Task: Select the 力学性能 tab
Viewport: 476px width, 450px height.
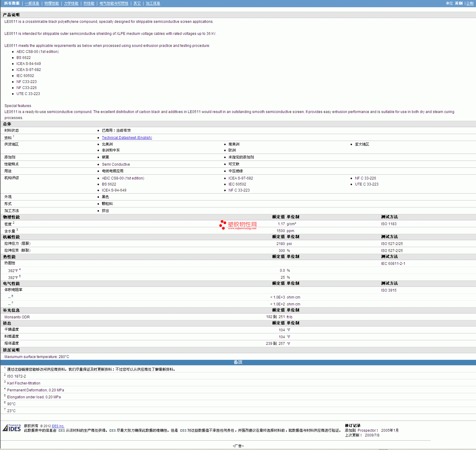Action: [71, 3]
